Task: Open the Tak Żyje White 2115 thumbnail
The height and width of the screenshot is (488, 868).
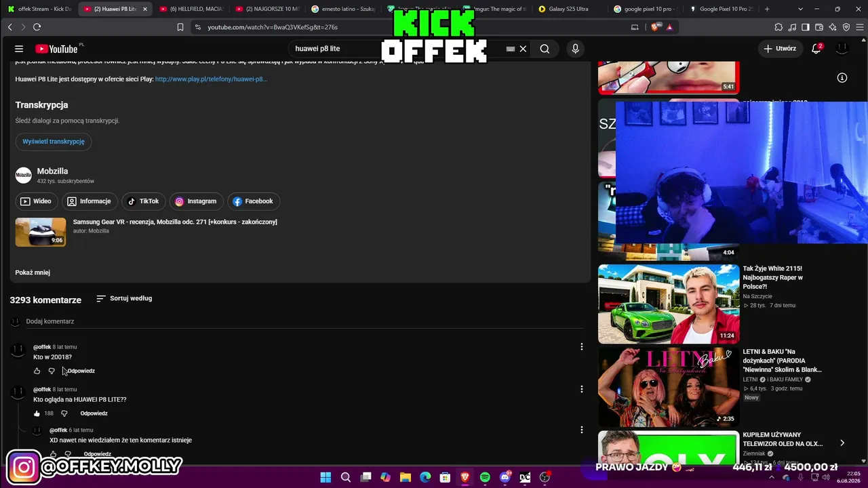Action: 669,304
